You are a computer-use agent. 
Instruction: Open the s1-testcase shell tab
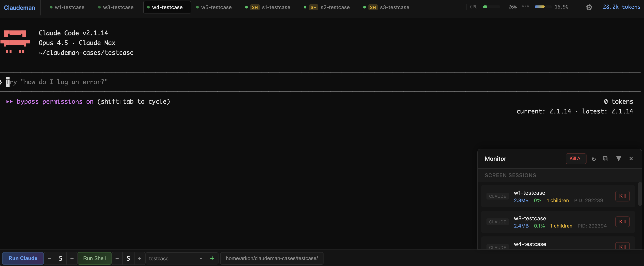click(268, 7)
